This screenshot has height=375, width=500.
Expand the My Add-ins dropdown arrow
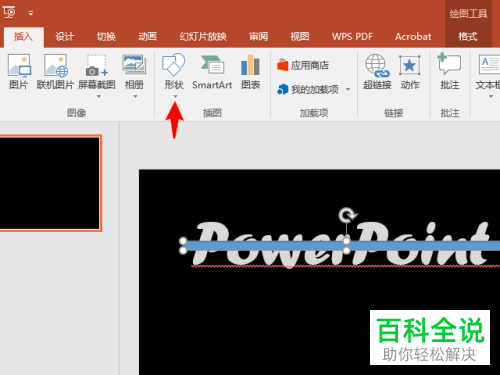[x=348, y=89]
